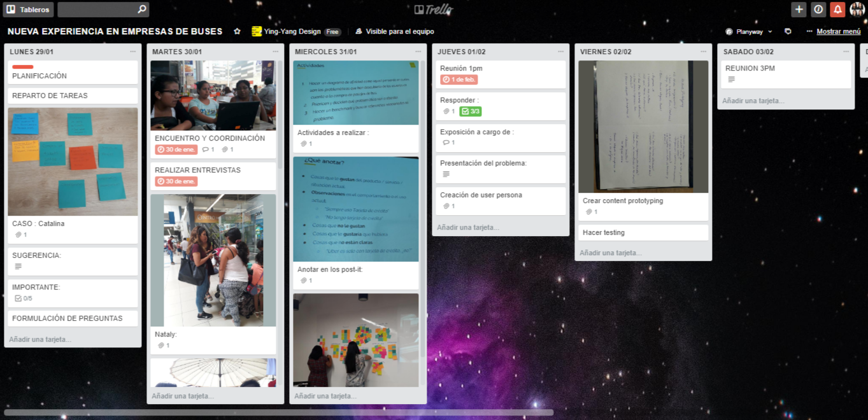This screenshot has height=420, width=868.
Task: Open the wall post-it photo card in MIERCOLES
Action: 356,340
